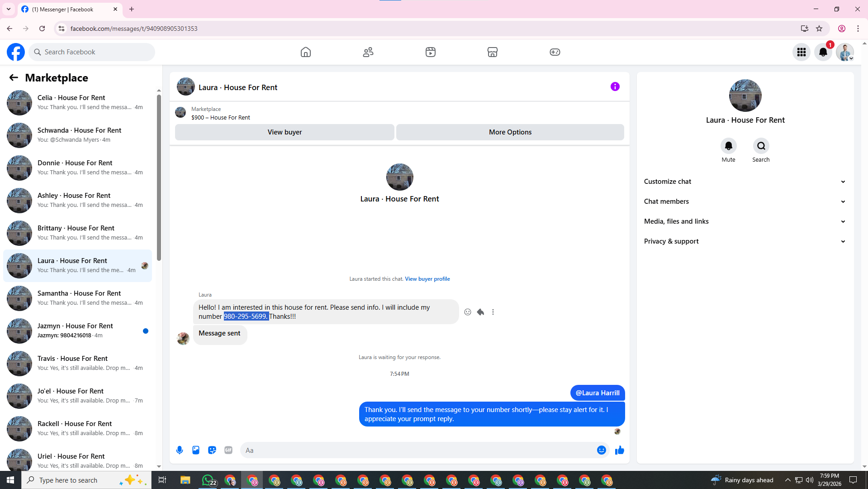Open Schwanda · House For Rent chat

[x=77, y=135]
